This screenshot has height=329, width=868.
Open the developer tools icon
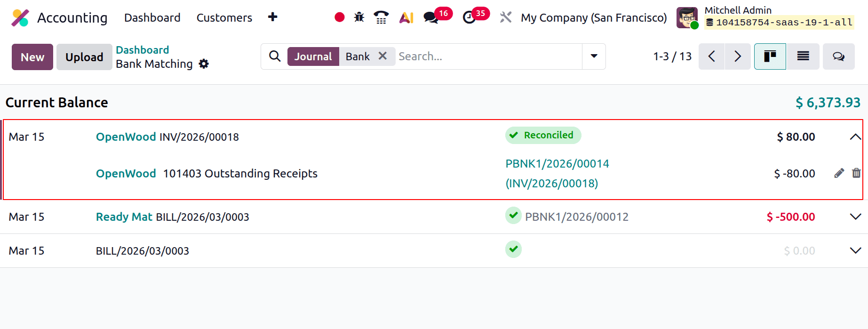(506, 17)
